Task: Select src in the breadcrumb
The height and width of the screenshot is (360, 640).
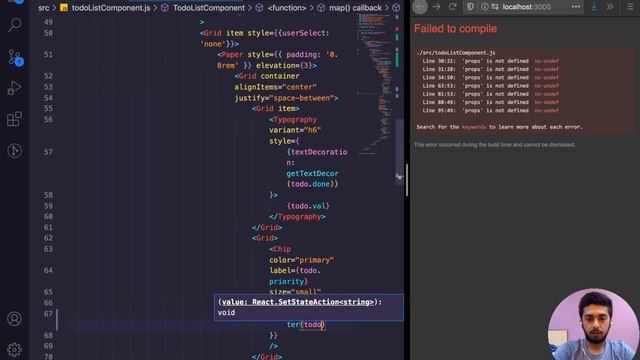Action: pyautogui.click(x=44, y=8)
